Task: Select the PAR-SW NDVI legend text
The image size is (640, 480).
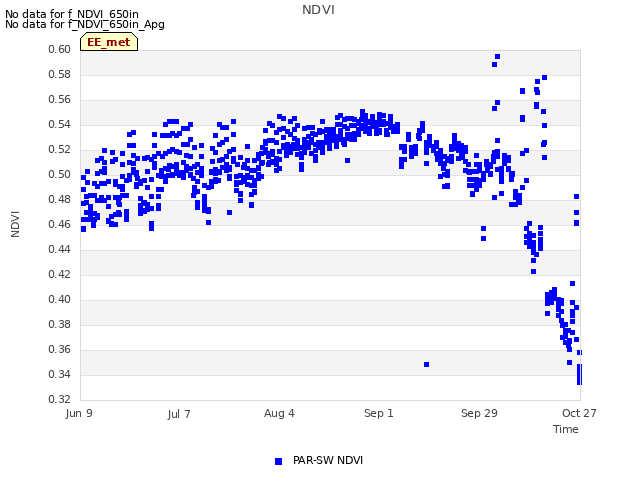Action: (x=328, y=460)
